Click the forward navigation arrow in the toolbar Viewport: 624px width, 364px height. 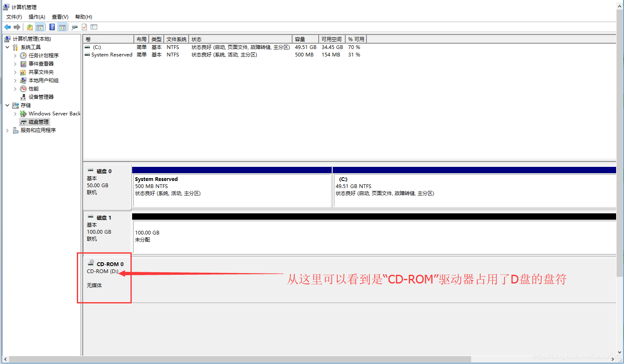(x=17, y=27)
